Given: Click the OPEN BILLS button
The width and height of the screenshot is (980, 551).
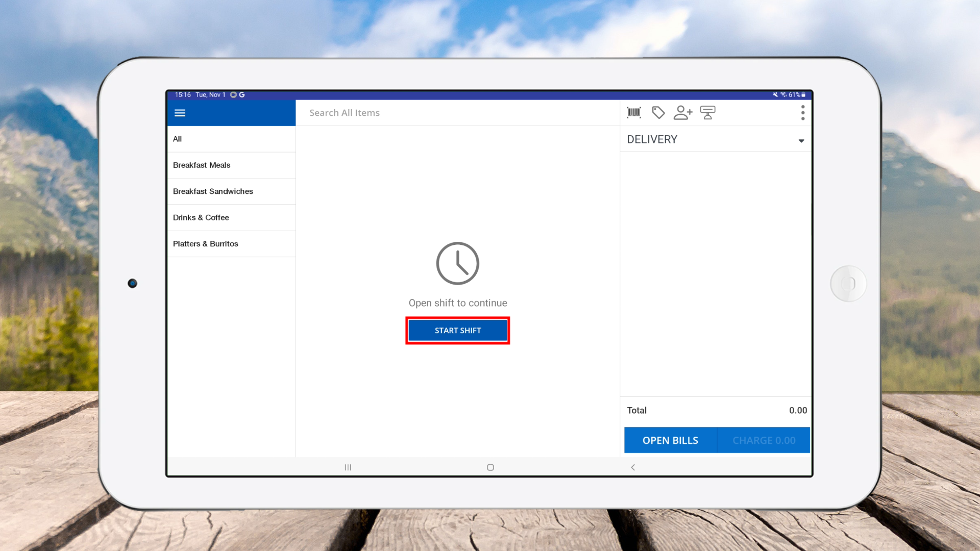Looking at the screenshot, I should tap(670, 440).
